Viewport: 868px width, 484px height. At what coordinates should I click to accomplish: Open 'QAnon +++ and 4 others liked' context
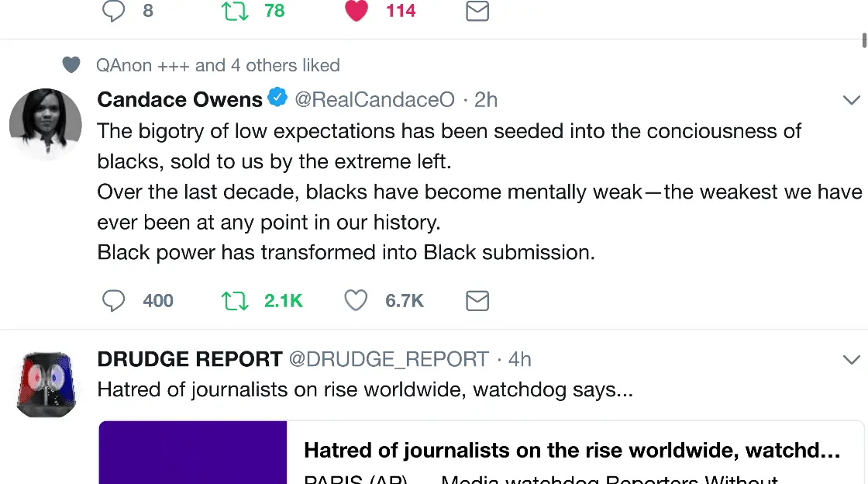218,65
